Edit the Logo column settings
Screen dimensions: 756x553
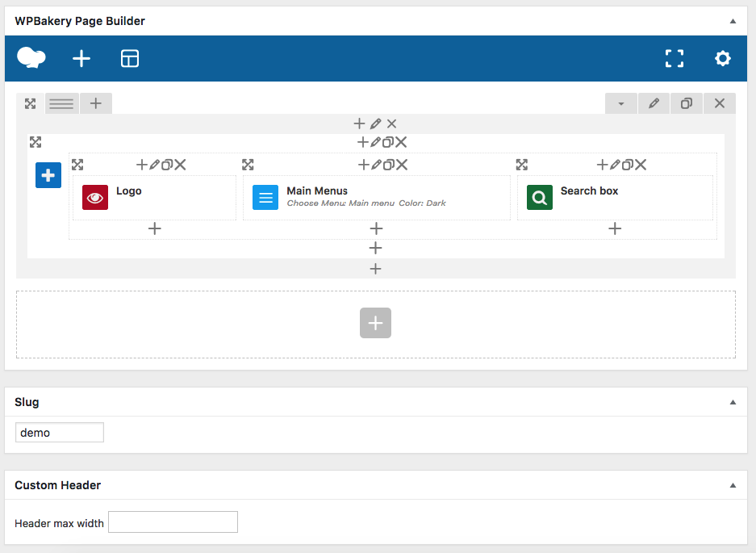pos(154,165)
